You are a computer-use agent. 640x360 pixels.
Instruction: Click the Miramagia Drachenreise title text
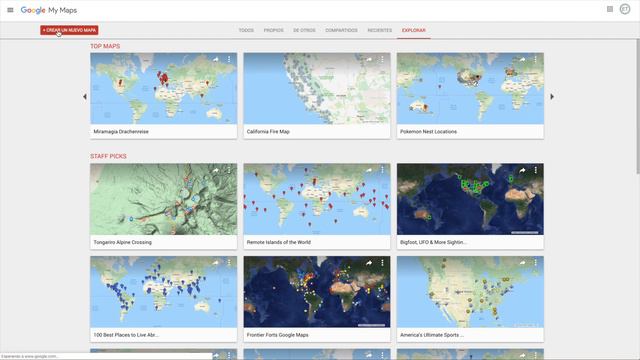pyautogui.click(x=121, y=132)
